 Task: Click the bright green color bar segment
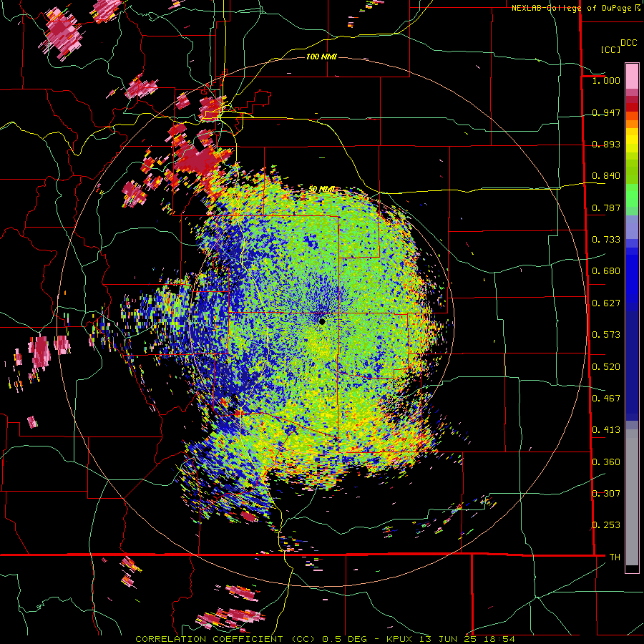tap(632, 195)
